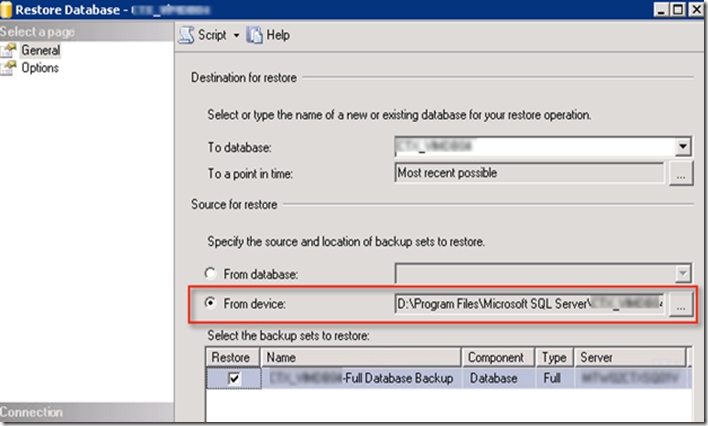Click the General page icon
The image size is (708, 426).
coord(9,50)
